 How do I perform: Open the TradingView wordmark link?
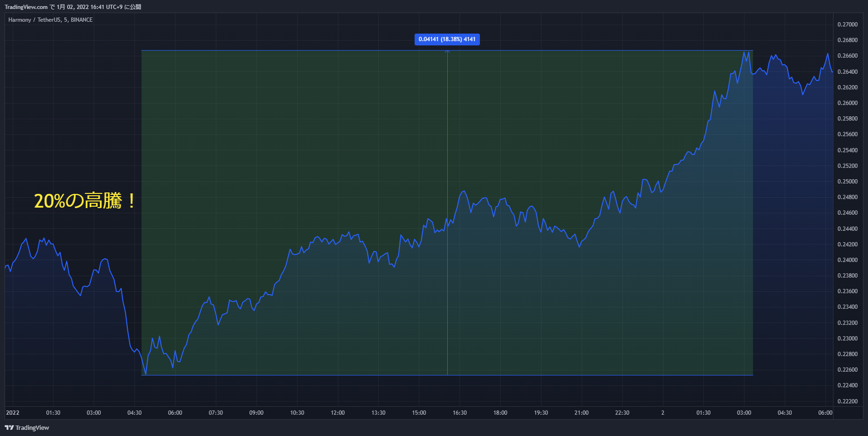32,427
